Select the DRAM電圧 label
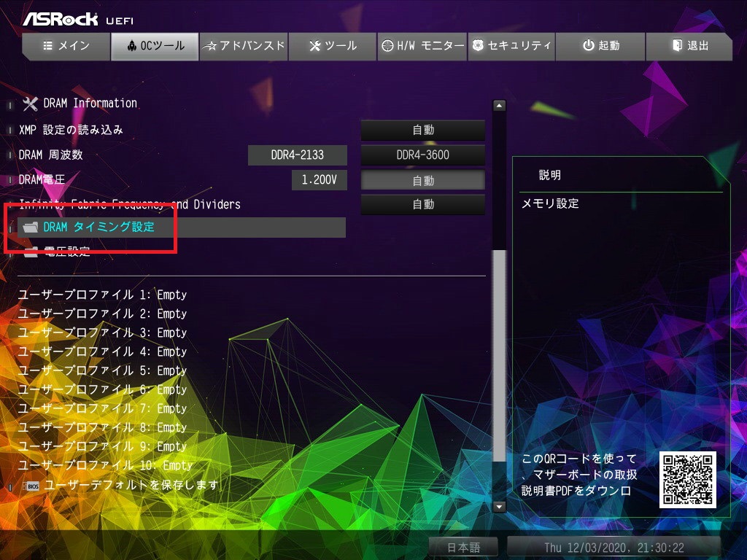The width and height of the screenshot is (747, 560). click(42, 180)
